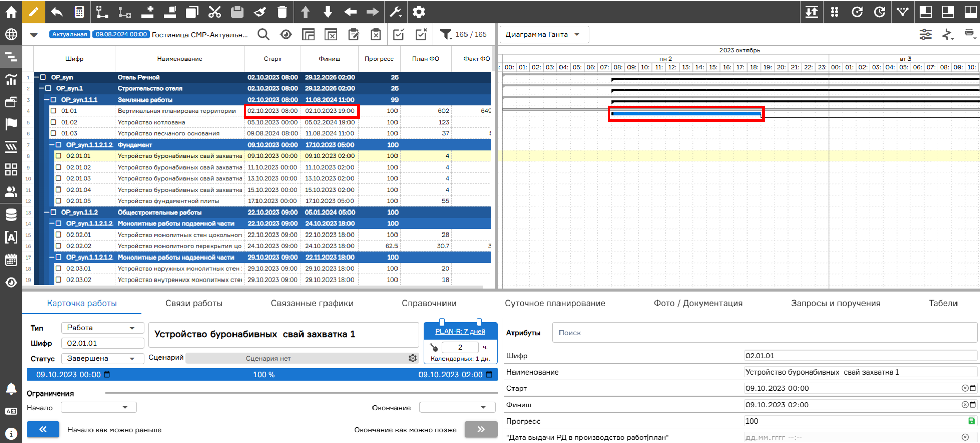Click the refresh with clock icon

(879, 11)
